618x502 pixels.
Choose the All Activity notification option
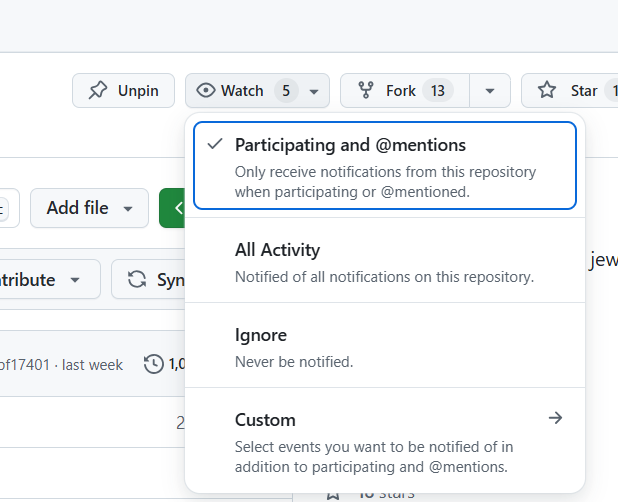tap(384, 261)
